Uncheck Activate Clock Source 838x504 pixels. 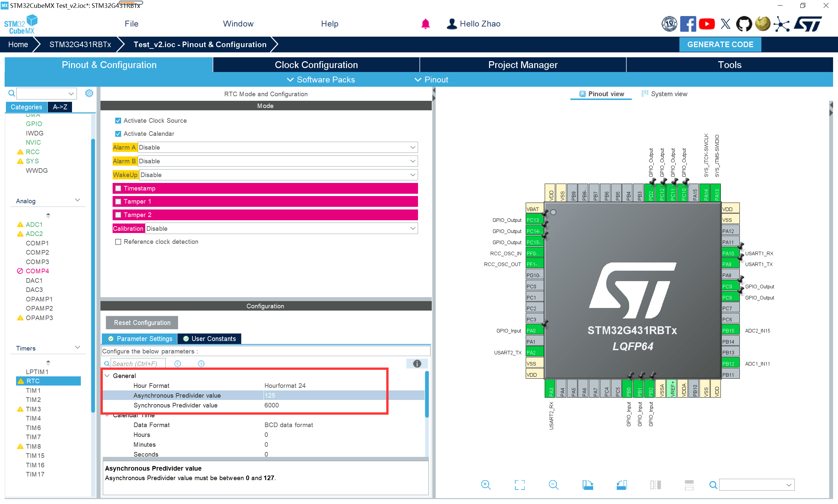(x=118, y=120)
